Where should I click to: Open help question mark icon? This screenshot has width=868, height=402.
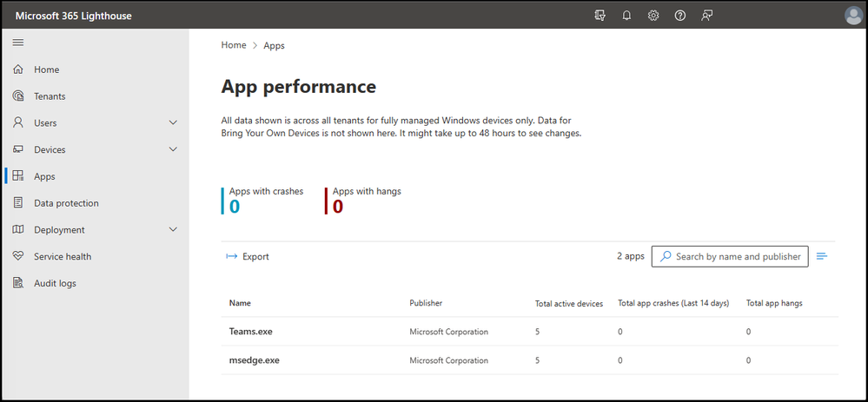680,16
